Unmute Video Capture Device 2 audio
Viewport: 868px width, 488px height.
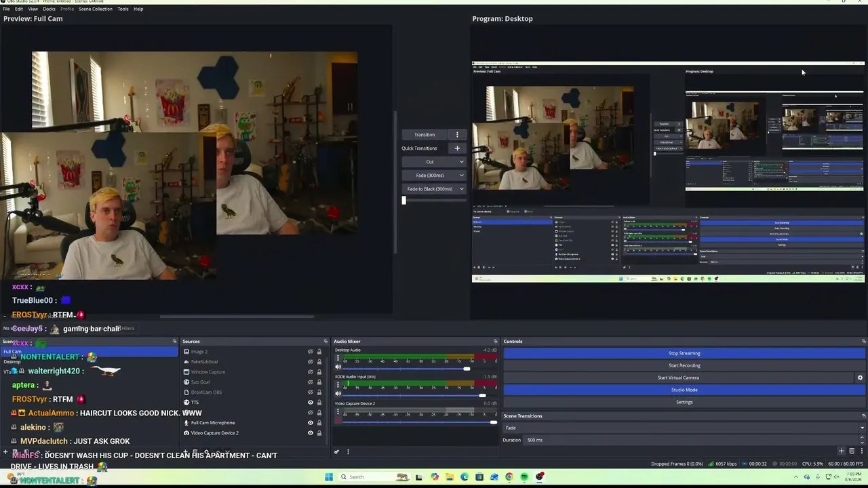point(338,420)
